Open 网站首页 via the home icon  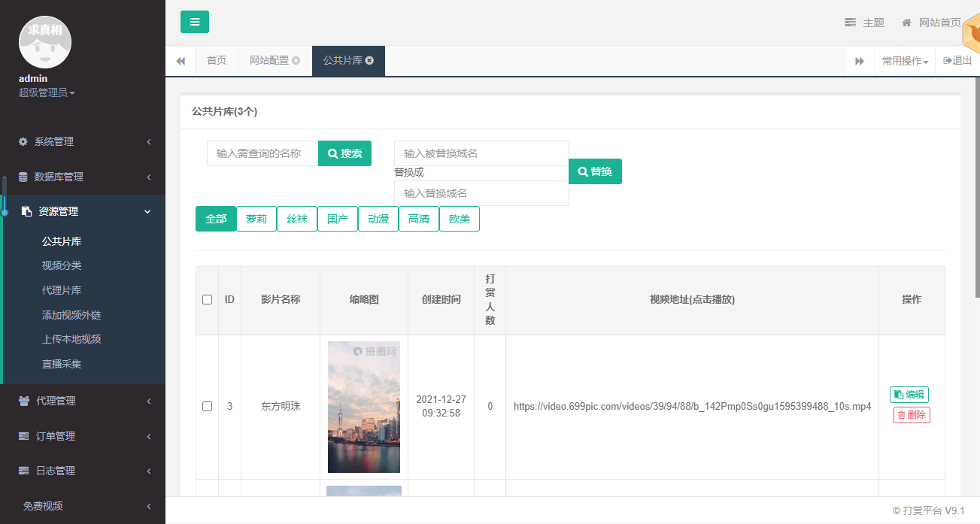pos(907,23)
